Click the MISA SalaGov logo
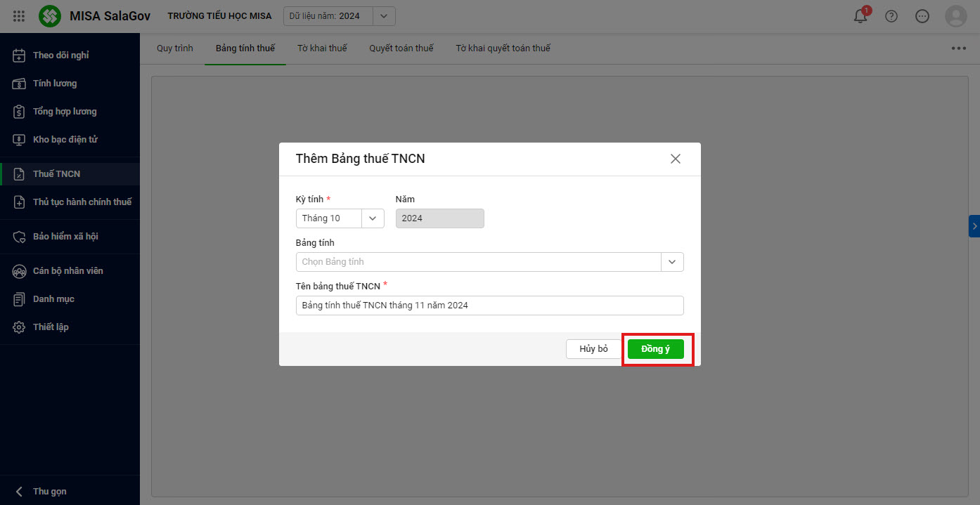The width and height of the screenshot is (980, 505). point(50,16)
